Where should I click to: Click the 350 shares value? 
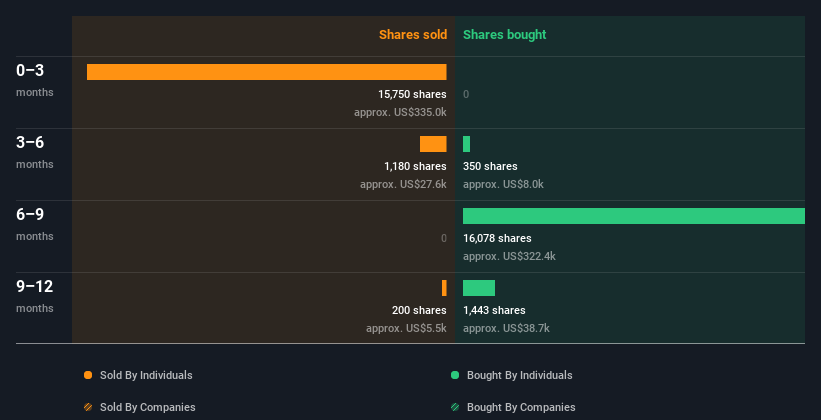tap(490, 166)
